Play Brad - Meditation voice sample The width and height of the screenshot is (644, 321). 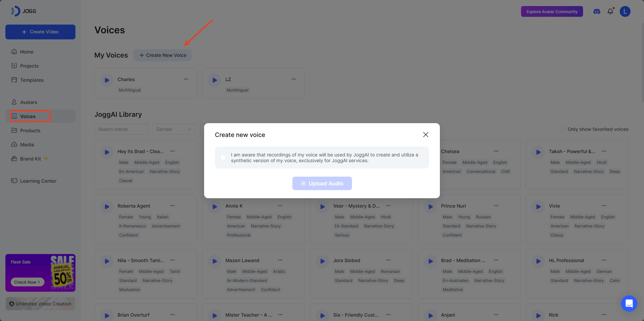click(430, 261)
